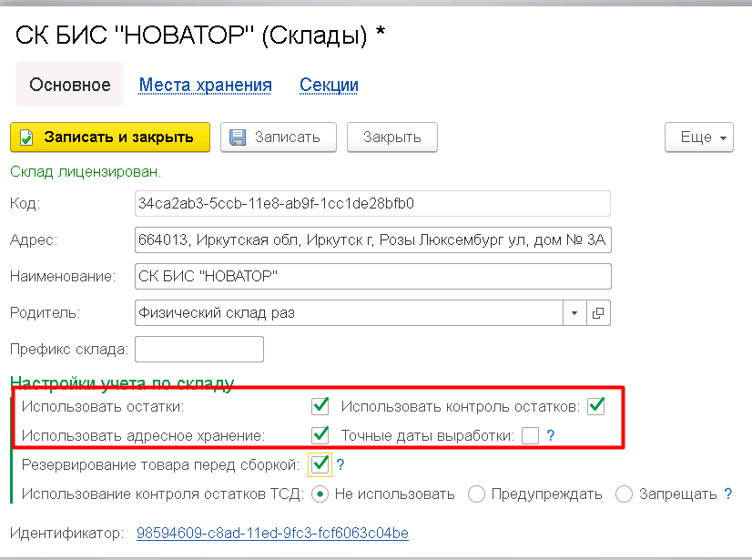
Task: Click the Код input field
Action: click(x=372, y=203)
